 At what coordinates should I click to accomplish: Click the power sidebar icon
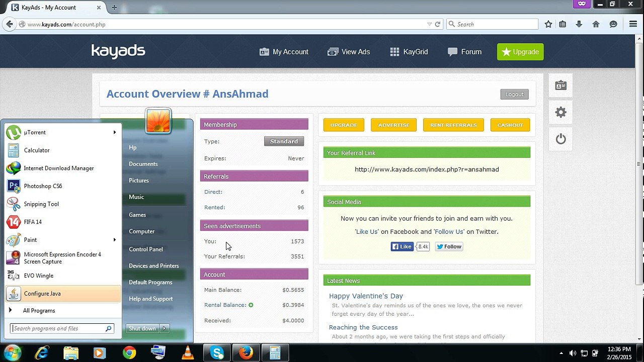pos(561,139)
